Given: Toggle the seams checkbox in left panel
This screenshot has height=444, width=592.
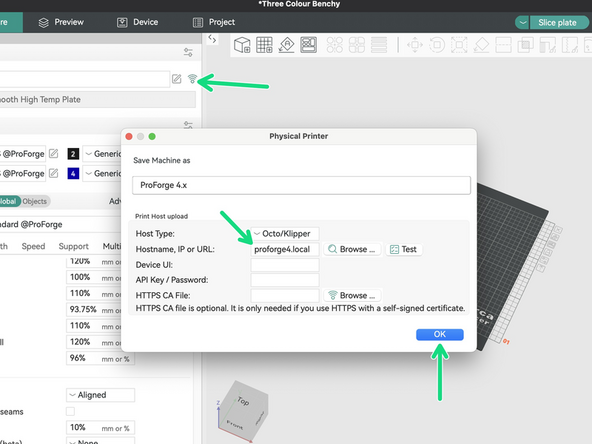Looking at the screenshot, I should point(70,411).
